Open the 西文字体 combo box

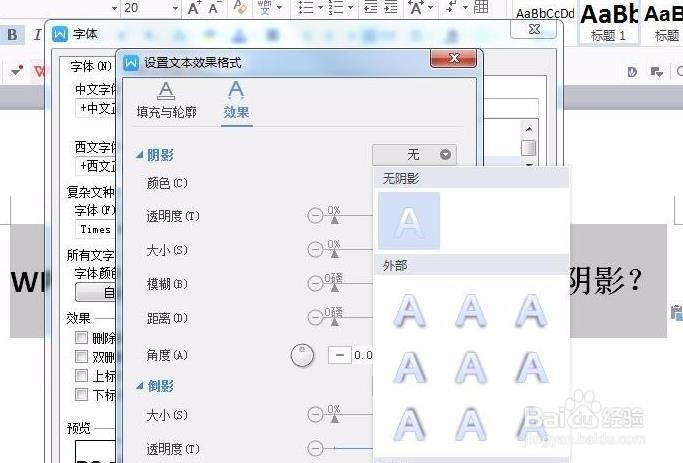96,166
